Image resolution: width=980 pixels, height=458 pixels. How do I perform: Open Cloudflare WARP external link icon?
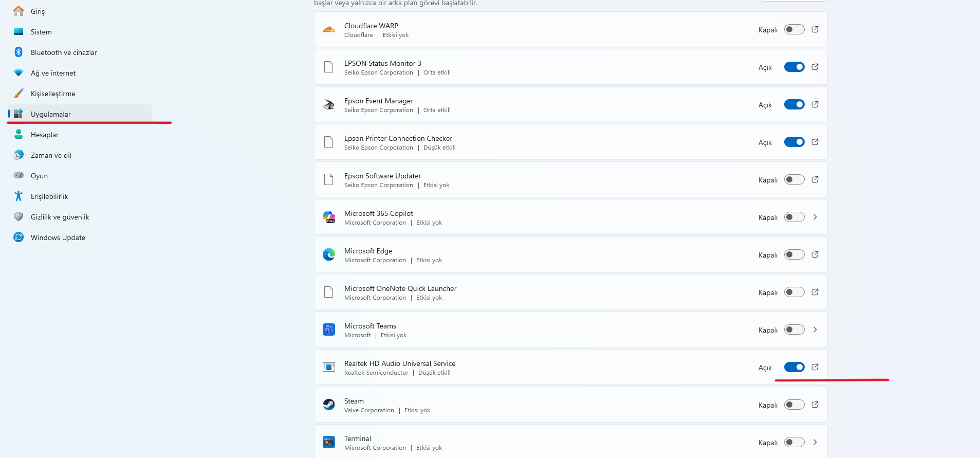click(815, 29)
